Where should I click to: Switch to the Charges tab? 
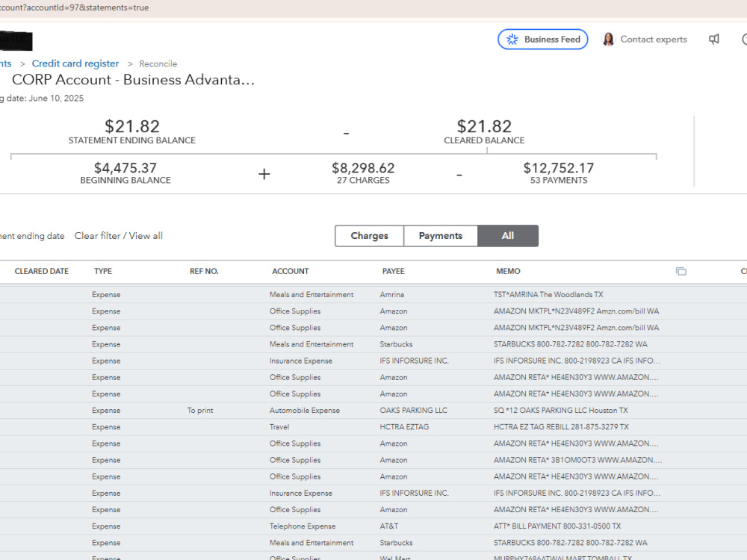coord(369,236)
